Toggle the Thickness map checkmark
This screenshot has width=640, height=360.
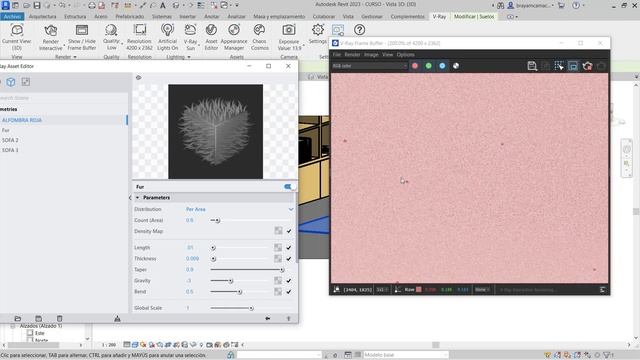(x=289, y=259)
